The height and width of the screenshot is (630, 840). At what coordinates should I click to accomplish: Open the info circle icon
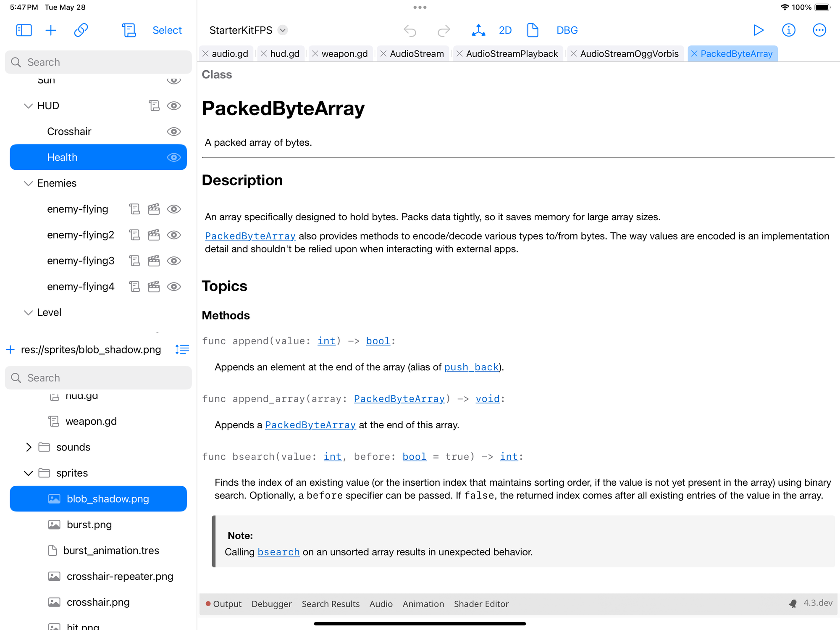788,30
